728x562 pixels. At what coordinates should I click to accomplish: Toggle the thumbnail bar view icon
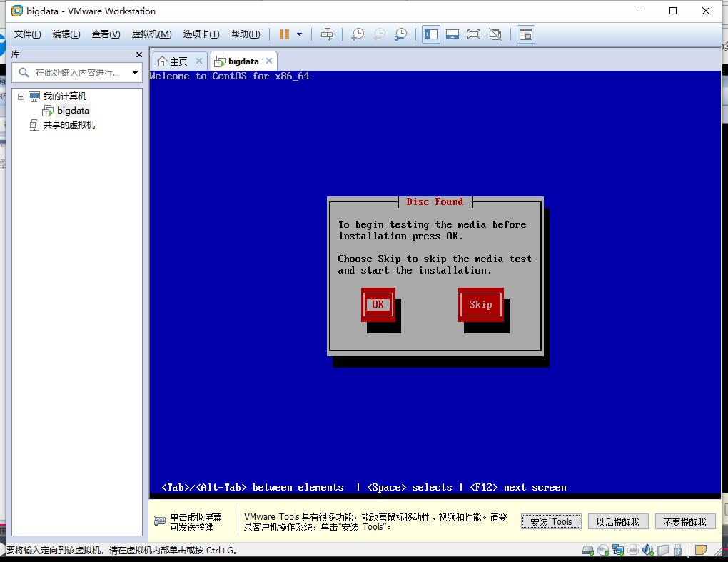coord(453,34)
